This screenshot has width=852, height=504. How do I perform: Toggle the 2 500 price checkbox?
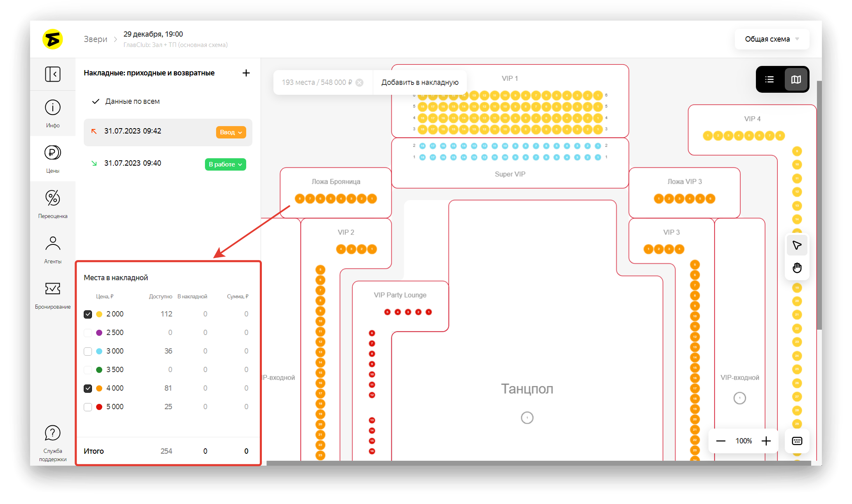pos(88,333)
